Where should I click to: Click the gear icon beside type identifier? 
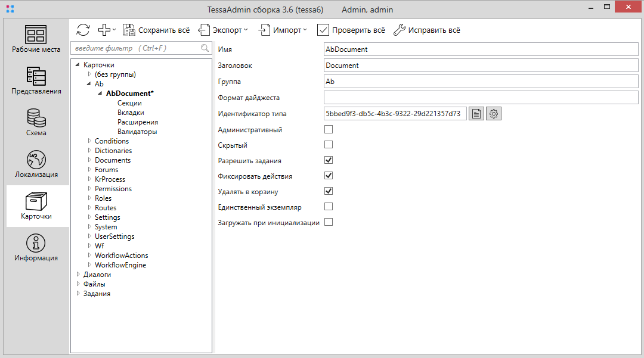pos(494,113)
